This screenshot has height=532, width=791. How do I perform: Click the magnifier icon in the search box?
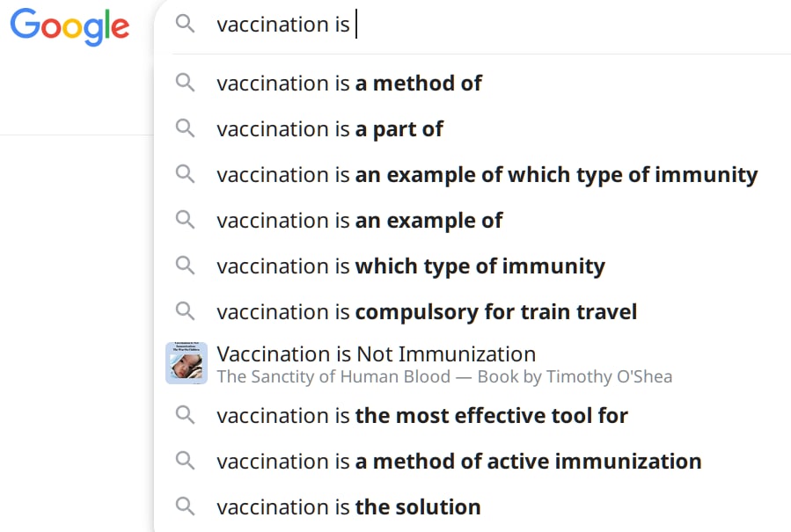pyautogui.click(x=185, y=24)
